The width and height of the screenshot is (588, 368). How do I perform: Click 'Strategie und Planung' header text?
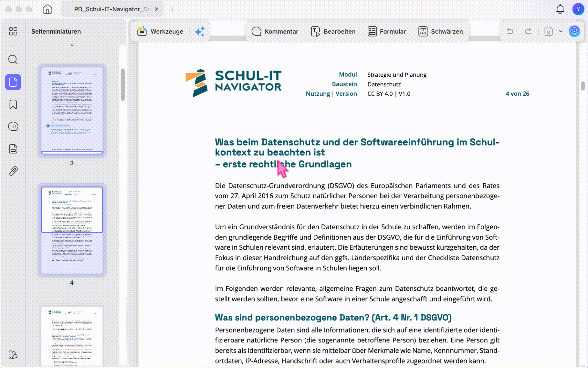click(x=397, y=75)
